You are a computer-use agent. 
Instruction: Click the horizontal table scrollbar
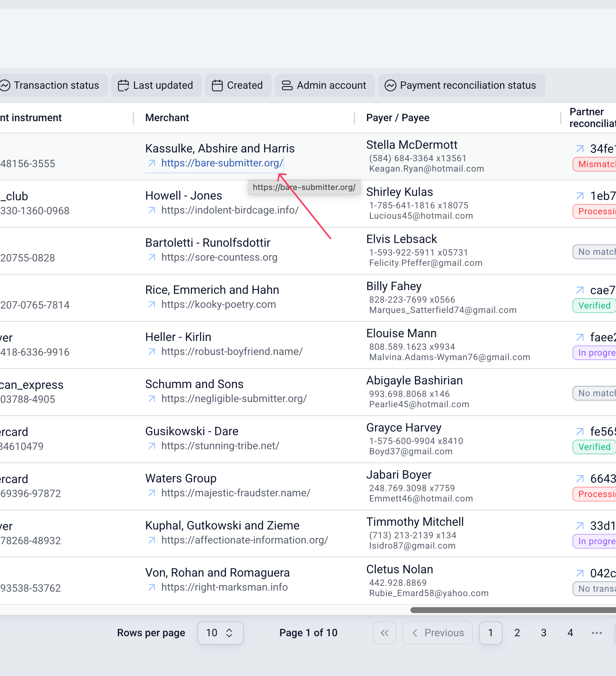click(x=513, y=610)
